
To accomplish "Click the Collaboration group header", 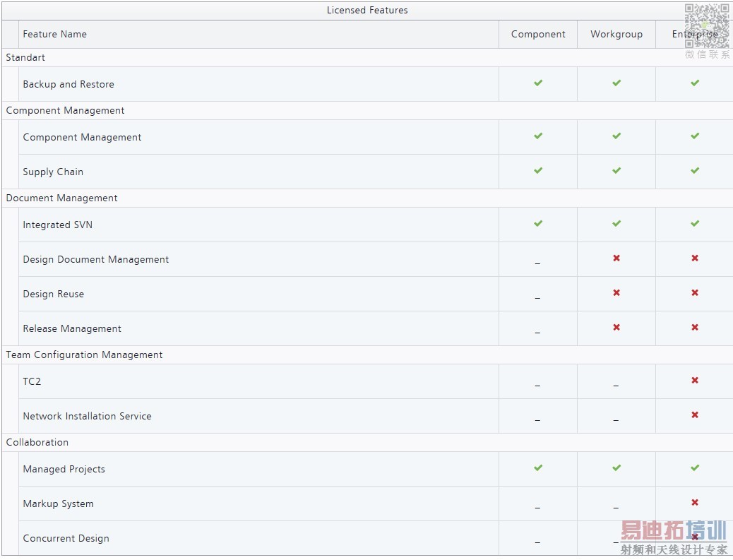I will [x=37, y=442].
